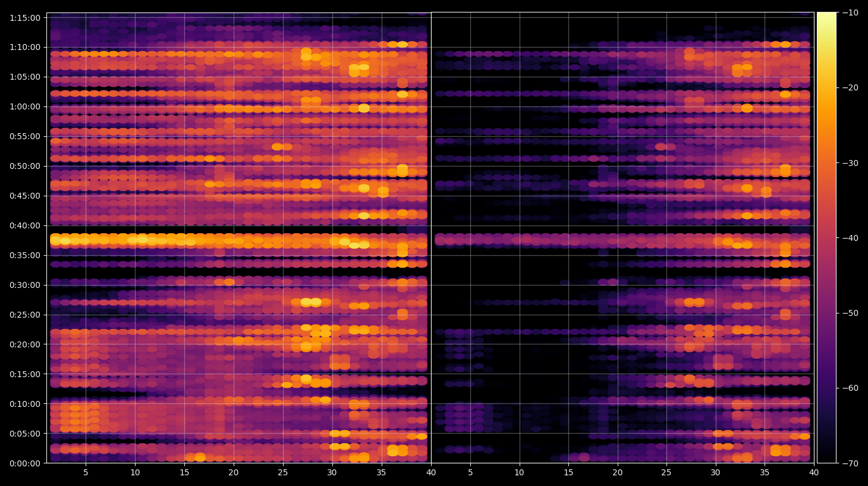Select x-axis label 10 under the left heatmap
Screen dimensions: 868x486
coord(135,473)
